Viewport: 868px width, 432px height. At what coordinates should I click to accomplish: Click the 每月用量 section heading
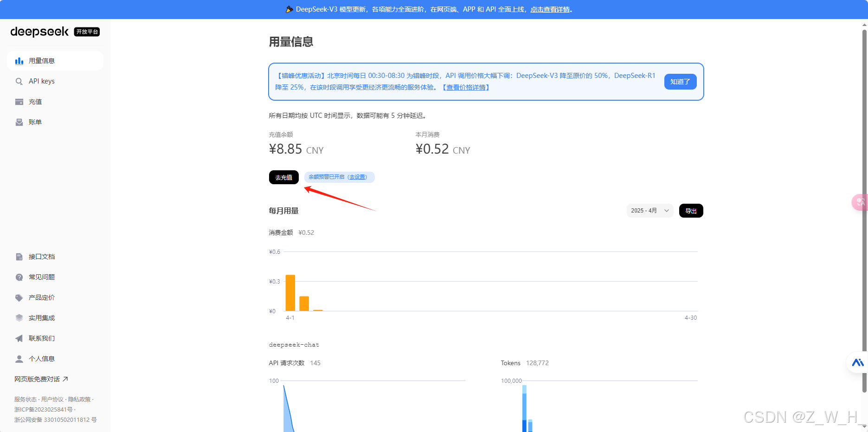click(x=284, y=211)
